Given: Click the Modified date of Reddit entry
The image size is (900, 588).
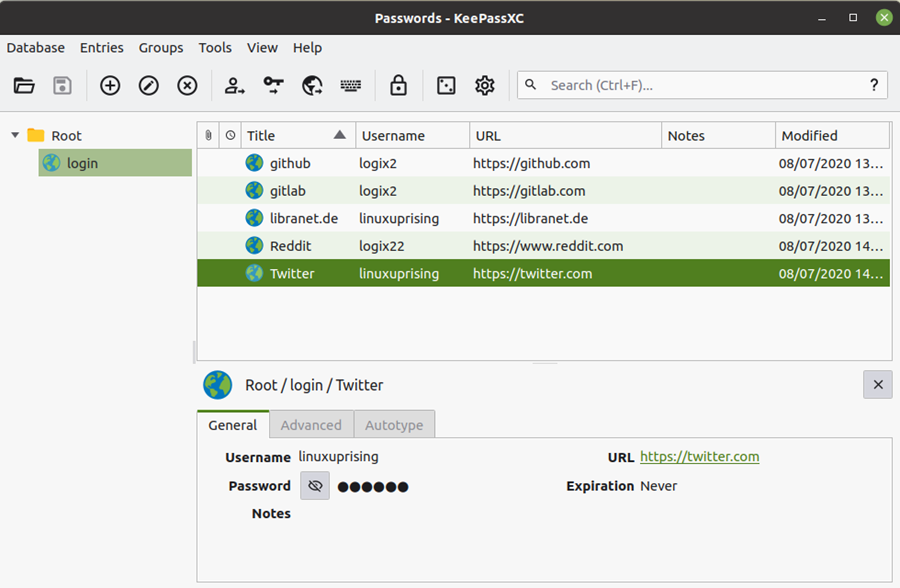Looking at the screenshot, I should pos(831,246).
